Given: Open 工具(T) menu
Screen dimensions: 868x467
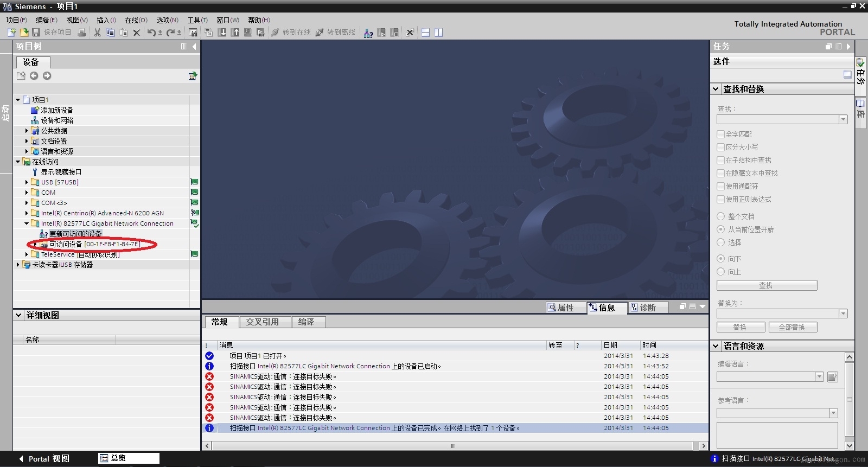Looking at the screenshot, I should click(197, 20).
